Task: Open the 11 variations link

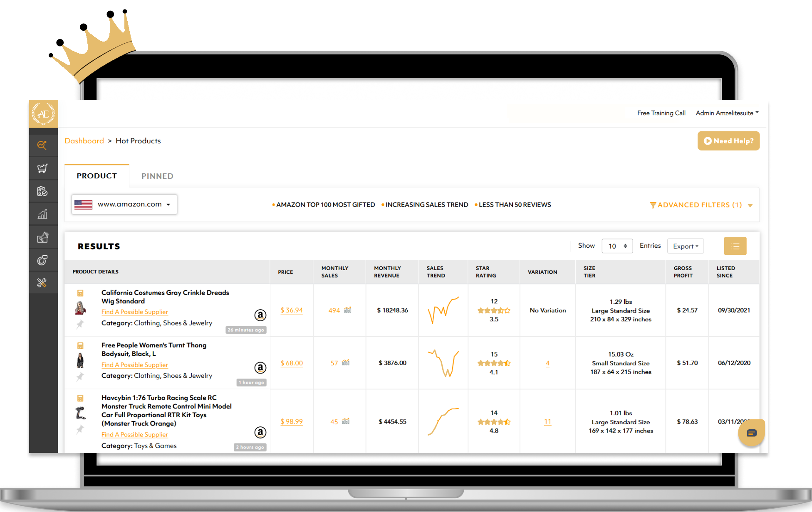Action: pyautogui.click(x=548, y=422)
